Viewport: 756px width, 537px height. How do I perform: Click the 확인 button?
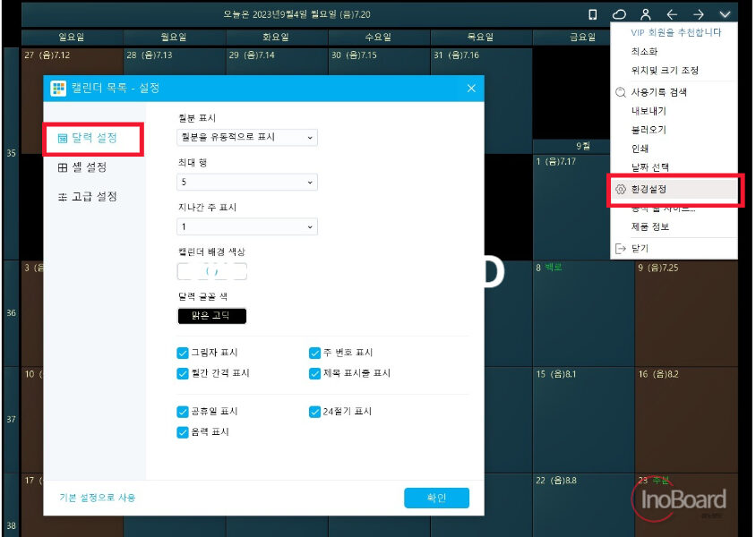pyautogui.click(x=436, y=498)
